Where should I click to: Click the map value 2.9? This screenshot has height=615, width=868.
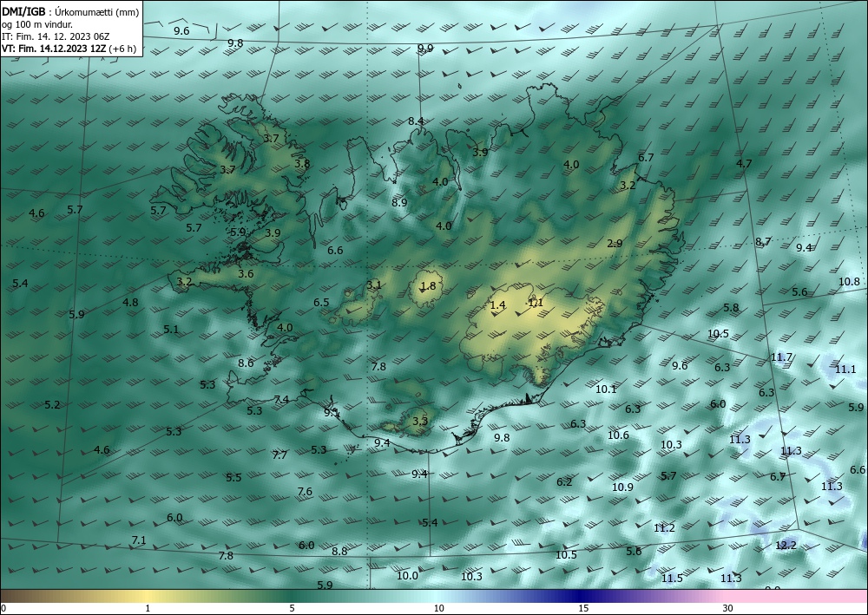tap(615, 244)
